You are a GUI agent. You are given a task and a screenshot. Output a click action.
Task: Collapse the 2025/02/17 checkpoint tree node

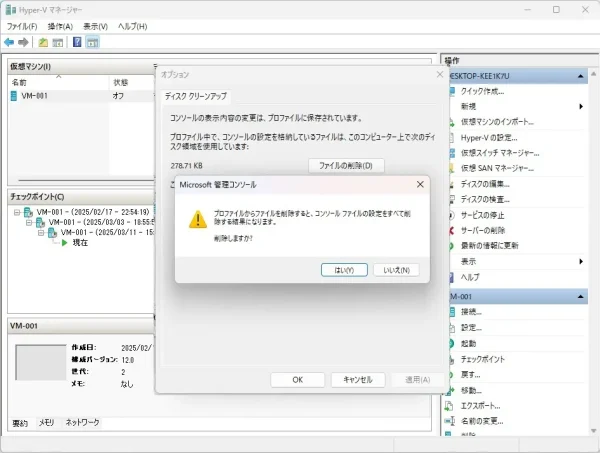click(17, 212)
